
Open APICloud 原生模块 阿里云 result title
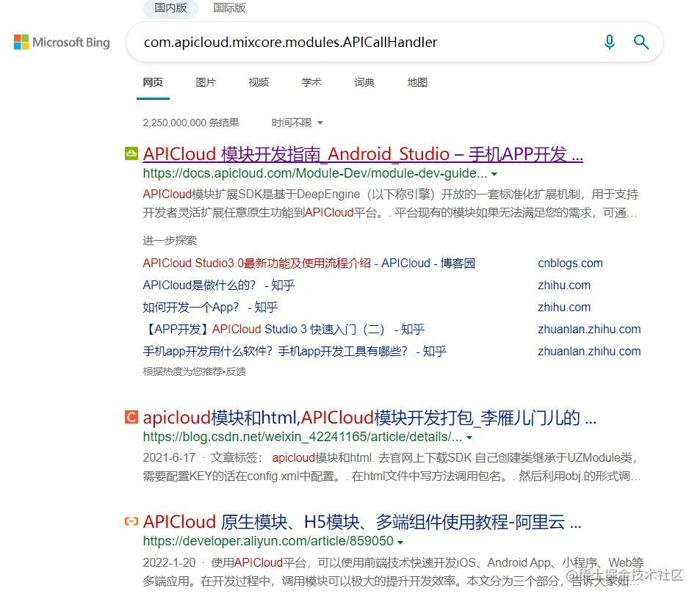(x=362, y=522)
